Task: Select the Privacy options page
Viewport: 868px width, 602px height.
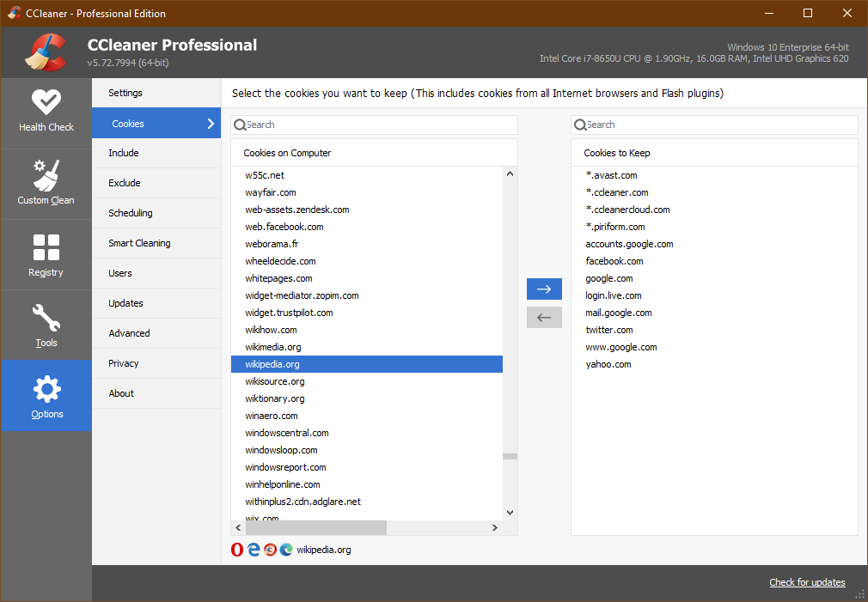Action: (124, 363)
